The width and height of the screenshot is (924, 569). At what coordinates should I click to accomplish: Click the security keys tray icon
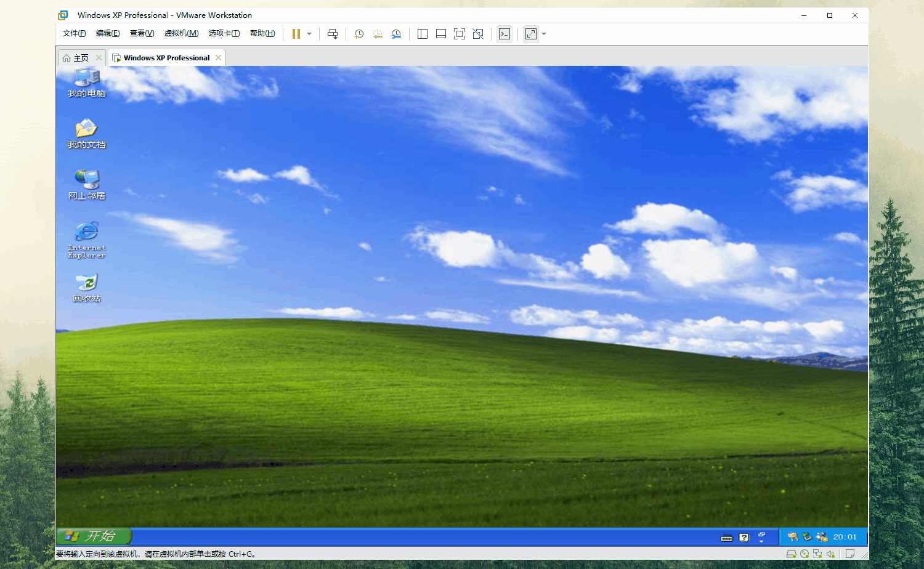(793, 537)
